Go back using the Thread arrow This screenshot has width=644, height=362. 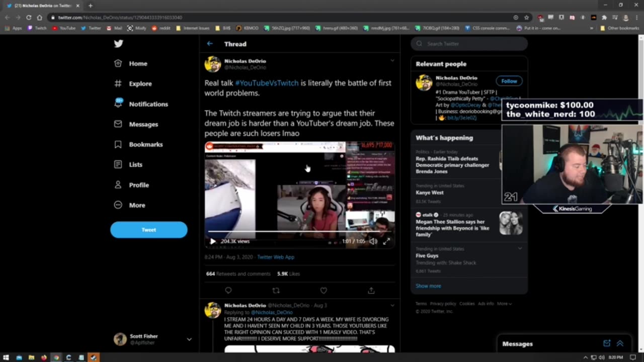coord(210,44)
